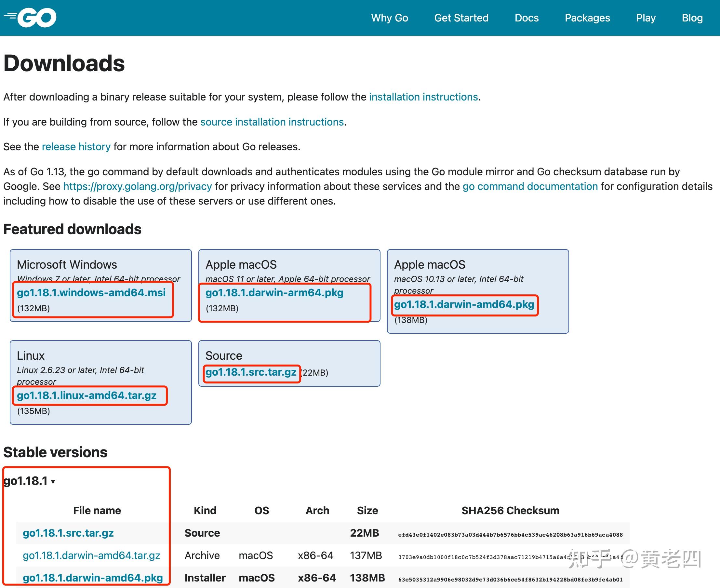The image size is (720, 588).
Task: Click the (135MB) size under the Linux download
Action: pyautogui.click(x=33, y=411)
